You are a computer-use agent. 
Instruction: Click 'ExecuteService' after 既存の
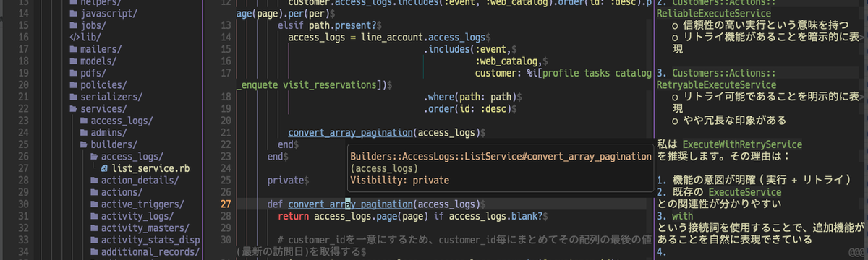(744, 192)
